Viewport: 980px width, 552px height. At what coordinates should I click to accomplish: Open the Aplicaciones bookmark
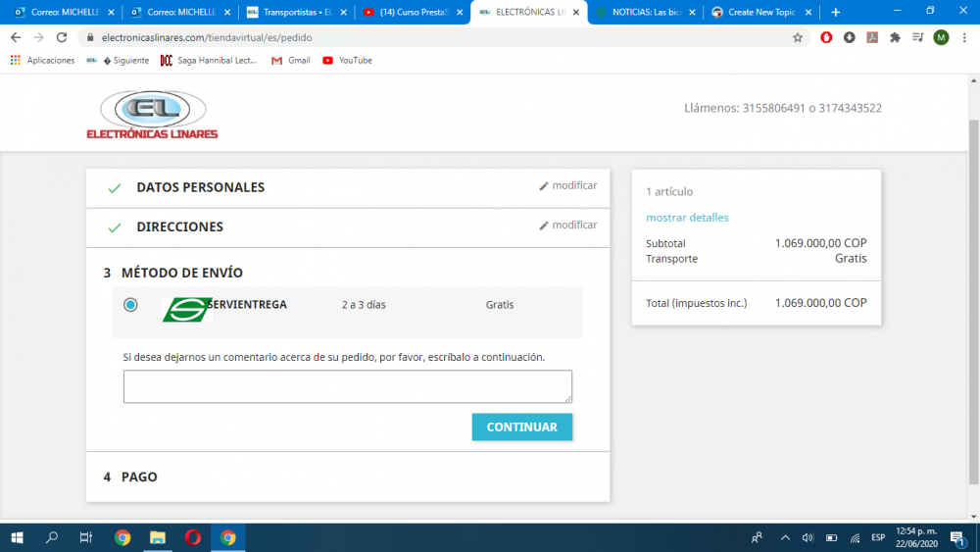coord(42,61)
